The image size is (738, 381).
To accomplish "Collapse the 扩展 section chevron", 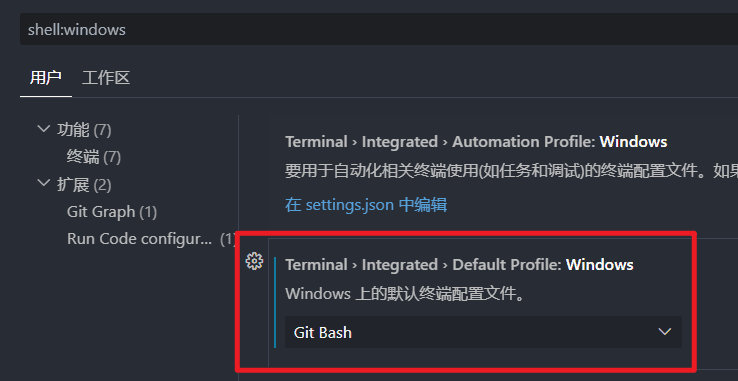I will tap(44, 183).
